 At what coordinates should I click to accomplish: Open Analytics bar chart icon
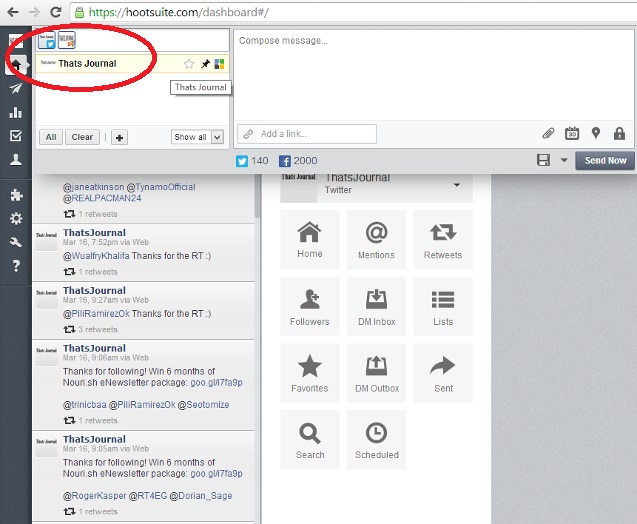(16, 112)
